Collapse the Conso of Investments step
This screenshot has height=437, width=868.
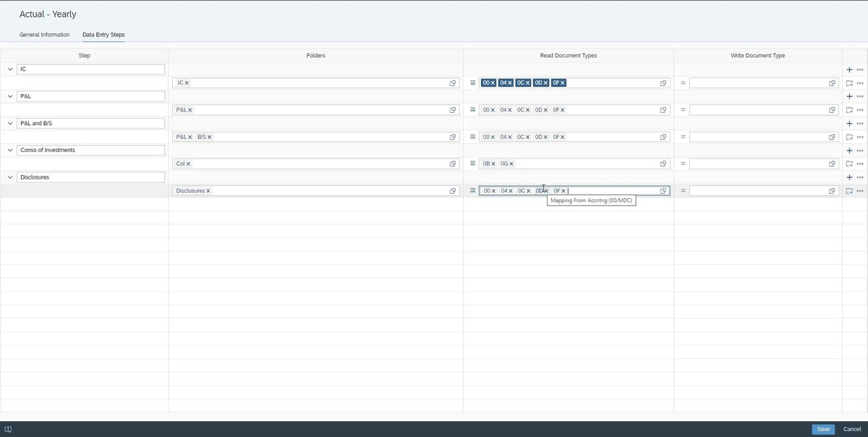pos(9,150)
